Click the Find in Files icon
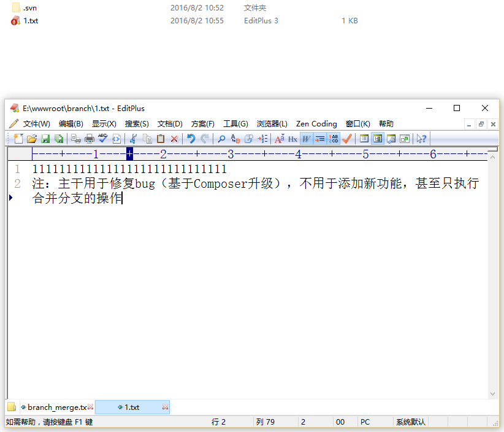The width and height of the screenshot is (504, 432). (x=249, y=139)
